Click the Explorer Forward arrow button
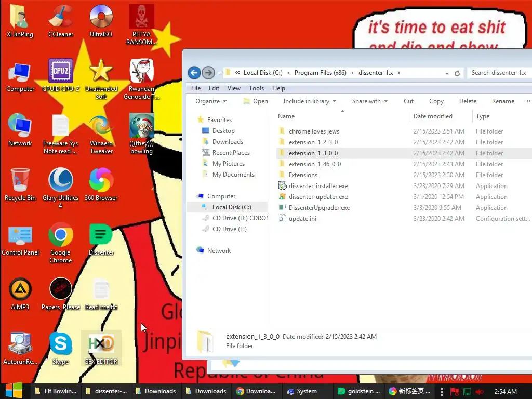The height and width of the screenshot is (399, 532). coord(208,73)
